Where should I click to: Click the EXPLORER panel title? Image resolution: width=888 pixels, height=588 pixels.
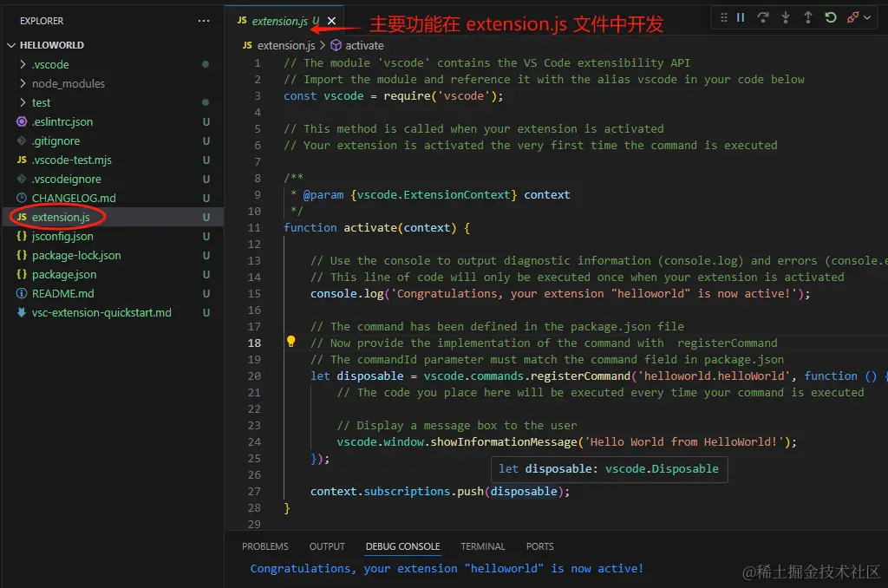42,21
